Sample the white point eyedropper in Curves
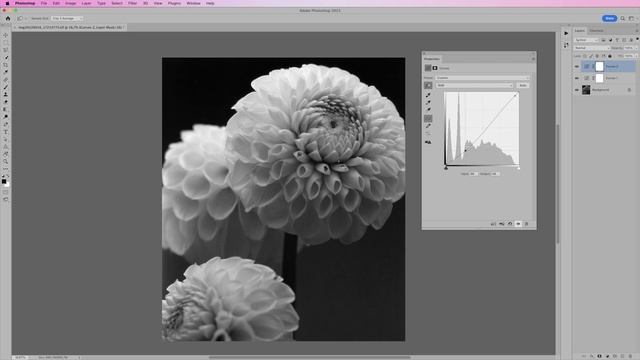Screen dimensions: 640x360 coord(428,109)
